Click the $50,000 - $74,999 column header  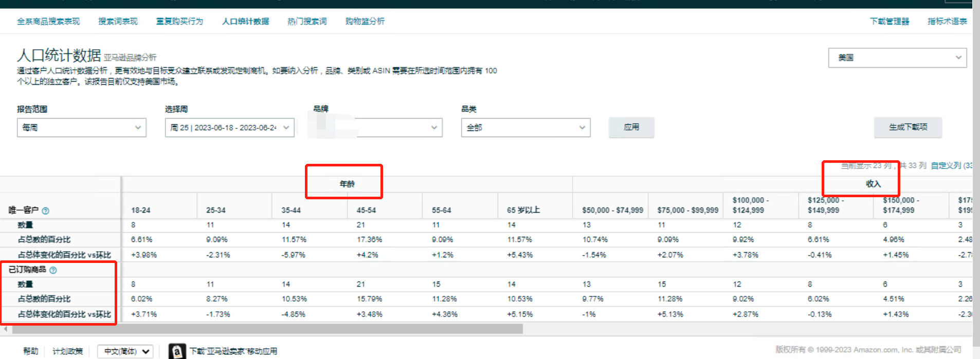[613, 211]
